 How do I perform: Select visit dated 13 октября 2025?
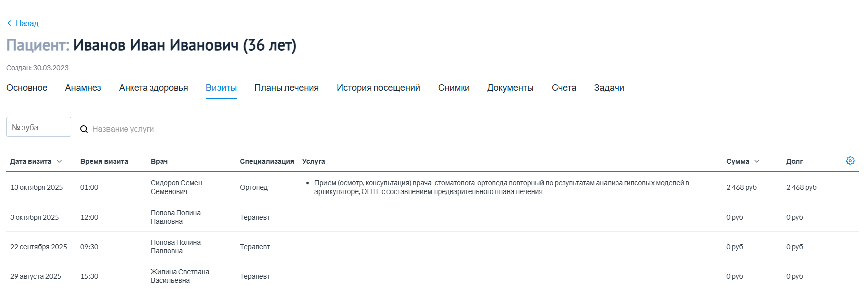(x=36, y=187)
